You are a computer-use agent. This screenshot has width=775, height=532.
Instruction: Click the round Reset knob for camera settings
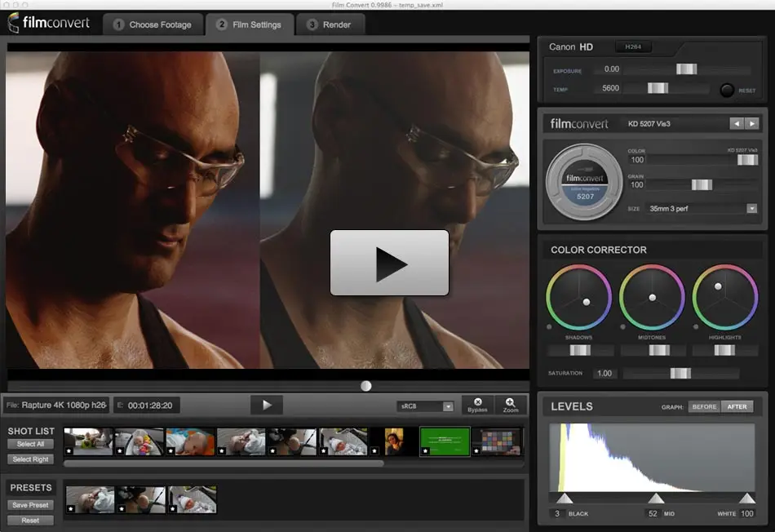pyautogui.click(x=727, y=90)
